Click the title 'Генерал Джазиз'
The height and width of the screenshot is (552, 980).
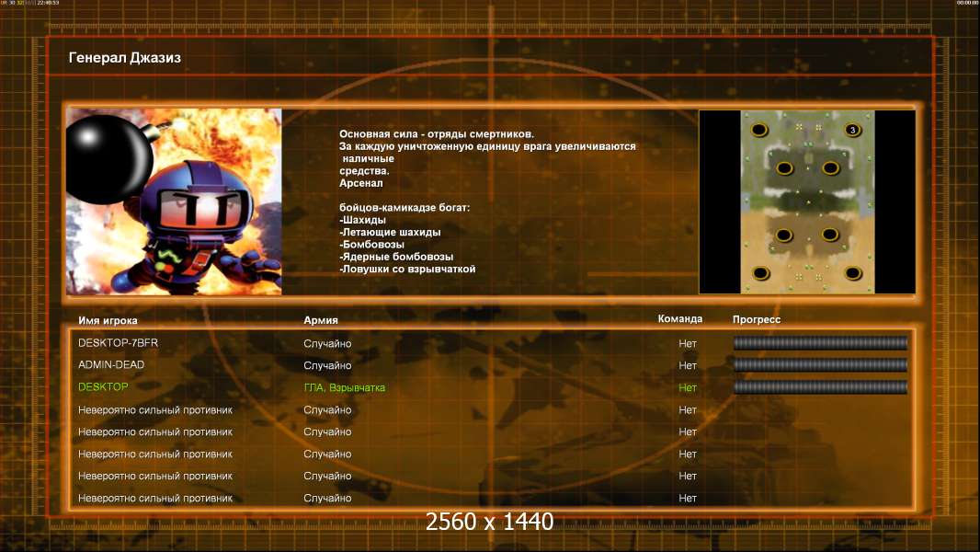124,58
